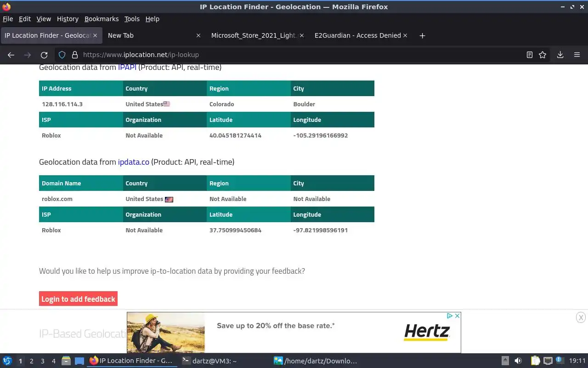Screen dimensions: 588x368
Task: Open the File menu
Action: coord(8,19)
